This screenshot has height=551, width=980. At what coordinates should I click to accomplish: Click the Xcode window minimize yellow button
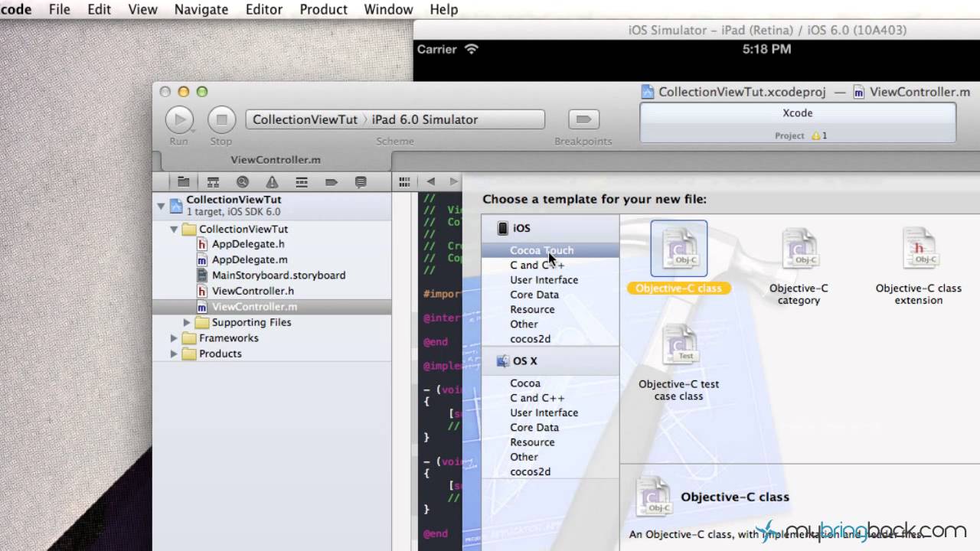(x=183, y=92)
